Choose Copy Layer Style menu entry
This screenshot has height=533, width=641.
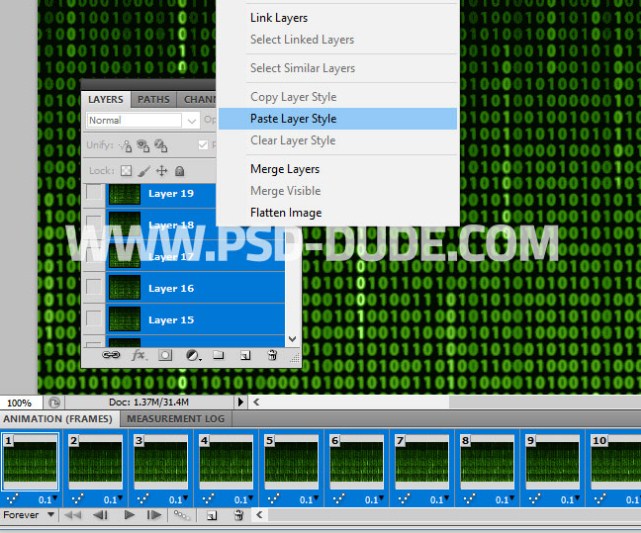[338, 97]
